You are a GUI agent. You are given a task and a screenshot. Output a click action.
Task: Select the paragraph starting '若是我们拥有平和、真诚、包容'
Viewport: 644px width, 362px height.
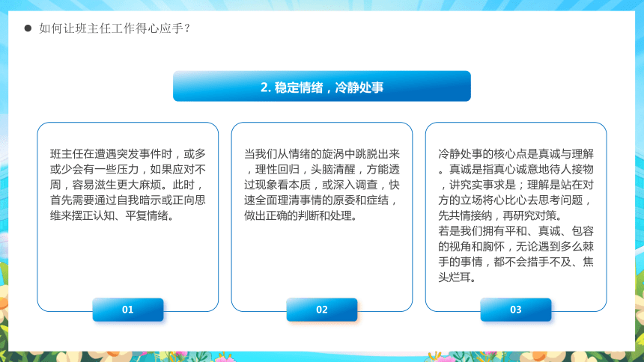tap(516, 254)
